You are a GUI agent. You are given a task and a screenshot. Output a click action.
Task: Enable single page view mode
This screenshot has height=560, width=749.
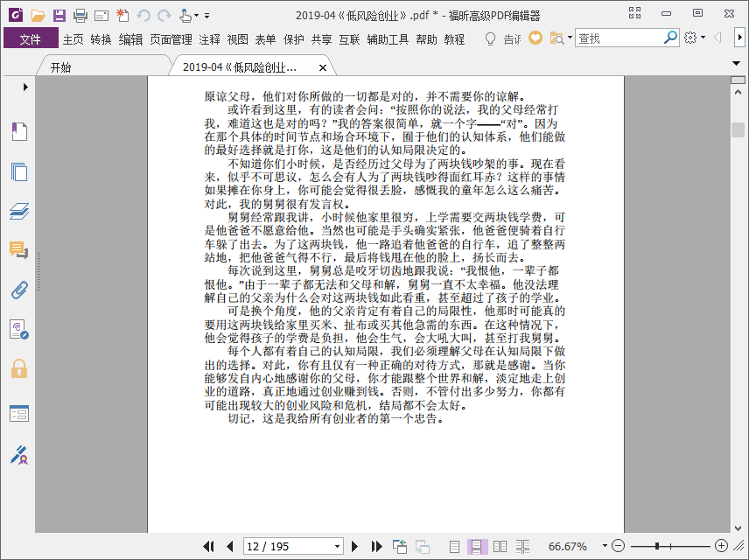pos(454,546)
